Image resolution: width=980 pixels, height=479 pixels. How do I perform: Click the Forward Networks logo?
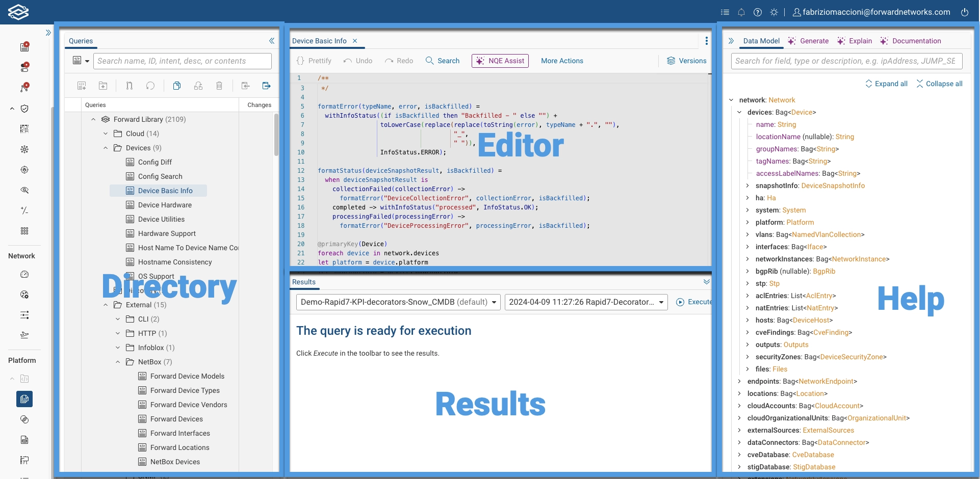18,12
